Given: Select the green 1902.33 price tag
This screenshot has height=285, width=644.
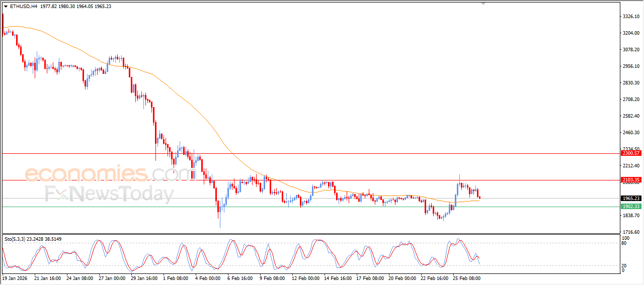Looking at the screenshot, I should pos(630,207).
